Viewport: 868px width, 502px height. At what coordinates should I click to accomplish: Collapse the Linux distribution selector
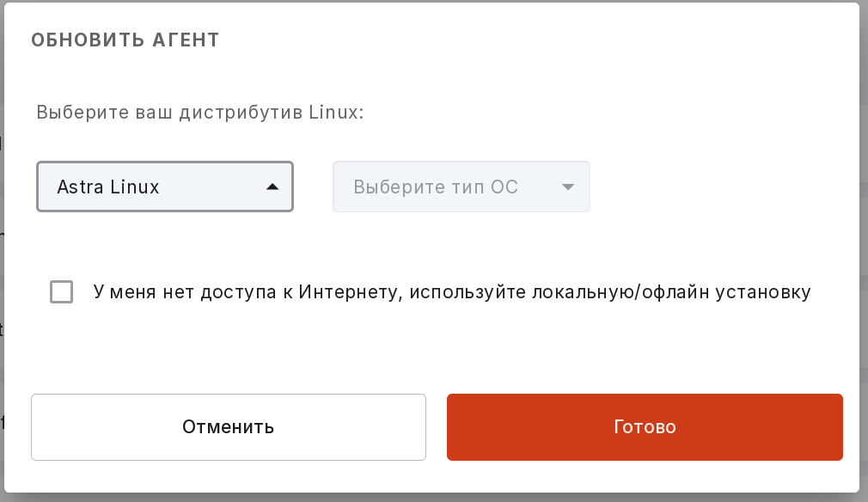165,187
